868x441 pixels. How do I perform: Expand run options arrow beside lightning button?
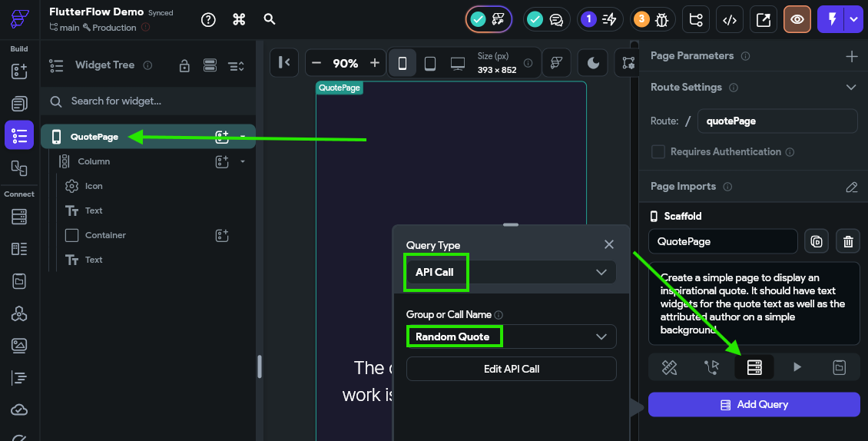853,19
